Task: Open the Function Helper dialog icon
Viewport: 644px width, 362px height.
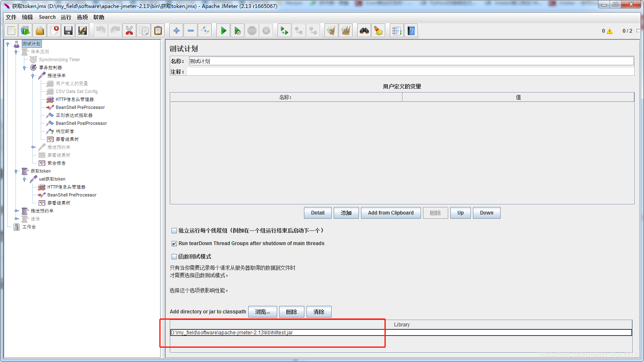Action: point(397,30)
